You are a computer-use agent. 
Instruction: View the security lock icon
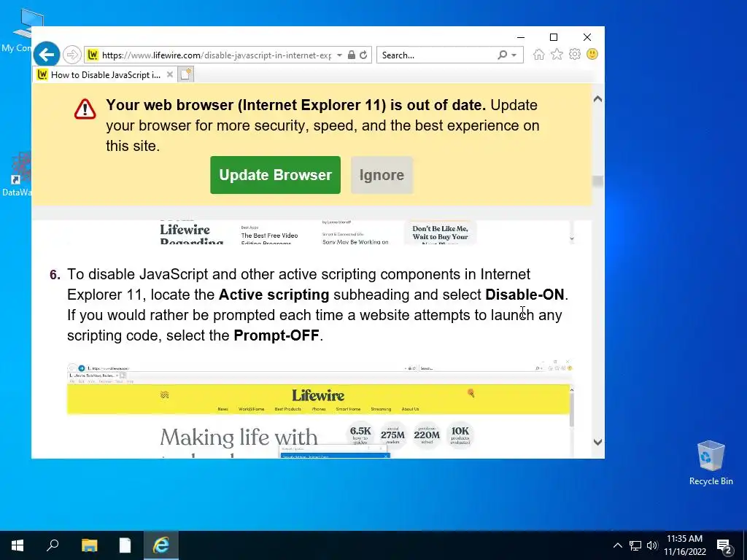(x=352, y=55)
